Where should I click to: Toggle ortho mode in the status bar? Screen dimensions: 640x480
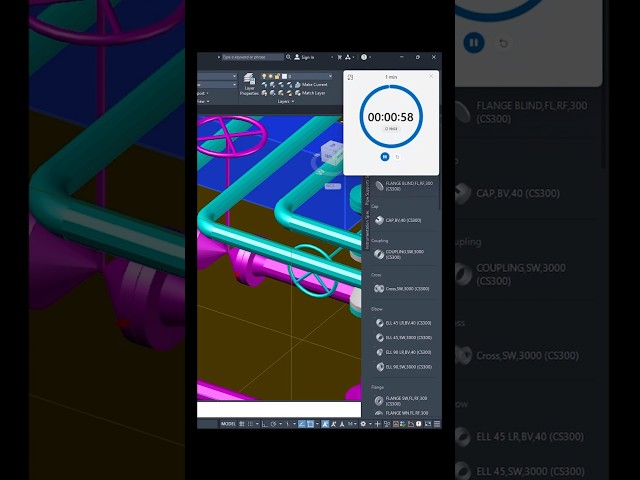point(264,424)
